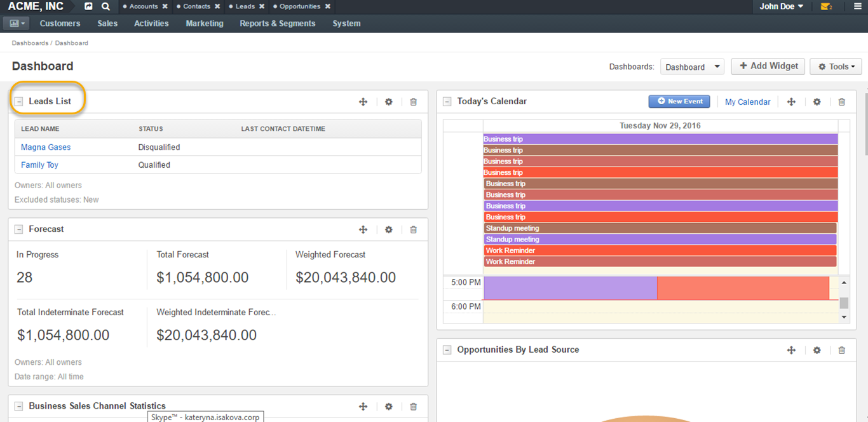
Task: Open the Customers menu
Action: point(60,24)
